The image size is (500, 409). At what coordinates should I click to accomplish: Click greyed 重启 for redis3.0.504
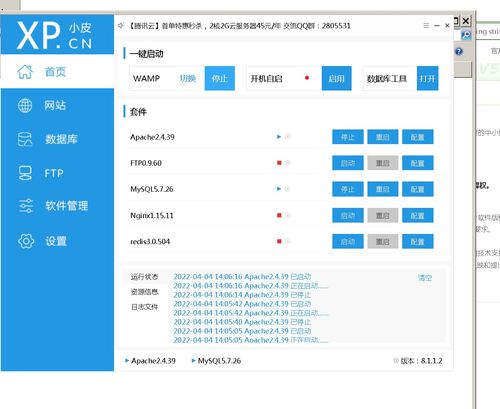tap(383, 241)
